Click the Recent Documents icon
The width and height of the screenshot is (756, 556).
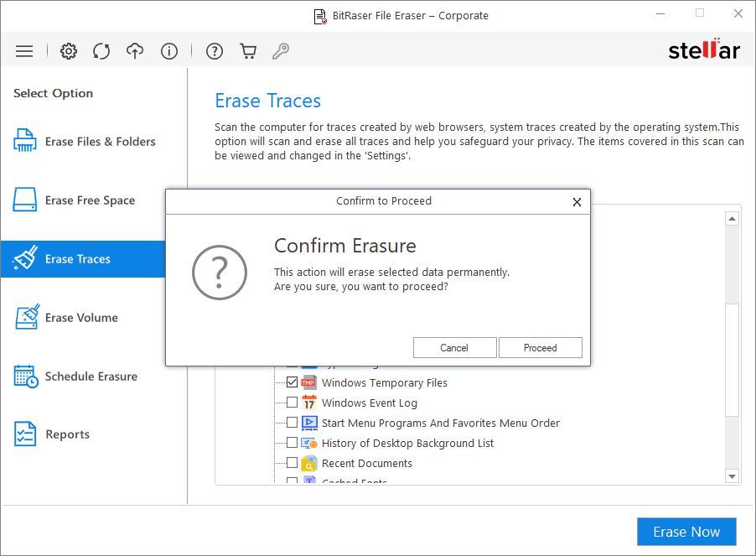309,464
